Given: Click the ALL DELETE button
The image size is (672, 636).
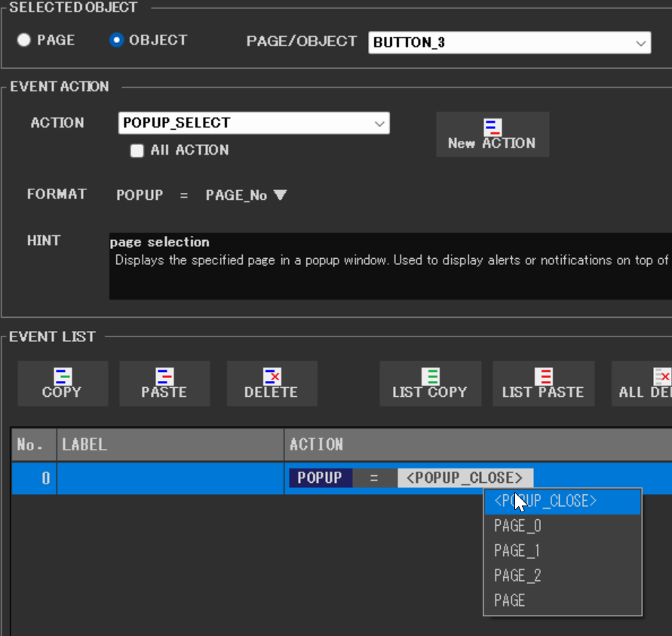Looking at the screenshot, I should pyautogui.click(x=643, y=383).
